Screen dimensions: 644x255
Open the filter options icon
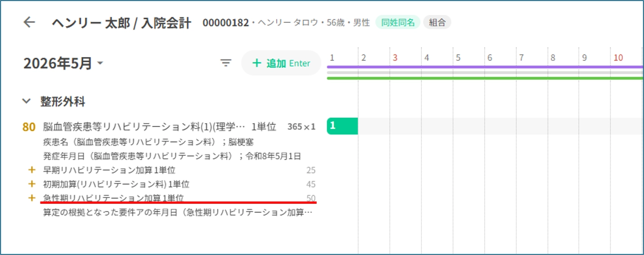226,63
